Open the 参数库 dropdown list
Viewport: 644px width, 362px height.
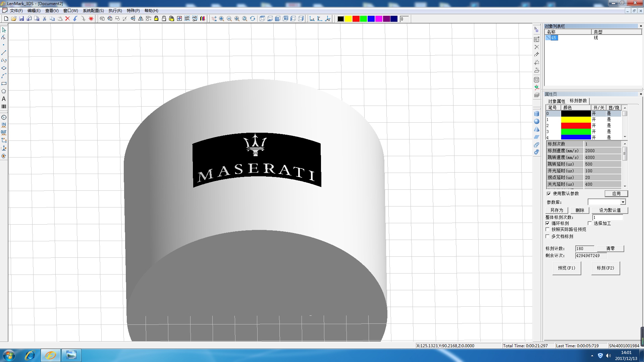[623, 202]
